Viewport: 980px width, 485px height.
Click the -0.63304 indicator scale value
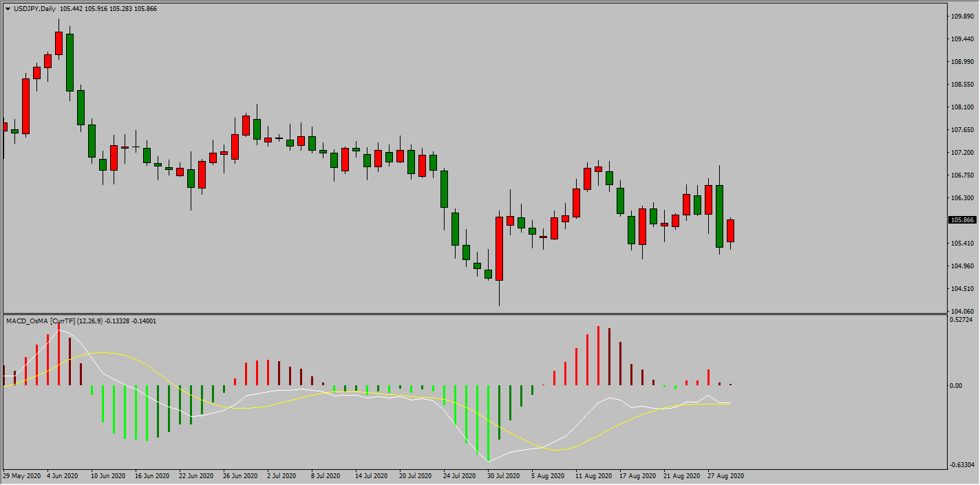coord(961,466)
